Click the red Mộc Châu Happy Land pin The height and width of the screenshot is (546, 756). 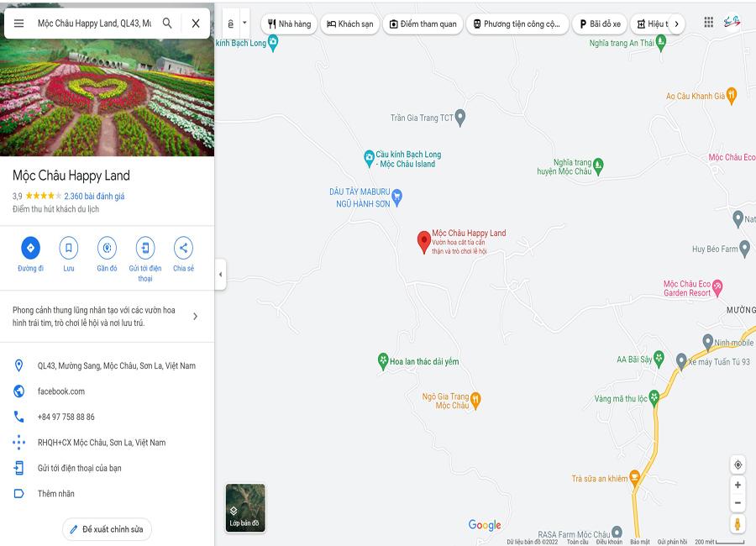pos(424,242)
